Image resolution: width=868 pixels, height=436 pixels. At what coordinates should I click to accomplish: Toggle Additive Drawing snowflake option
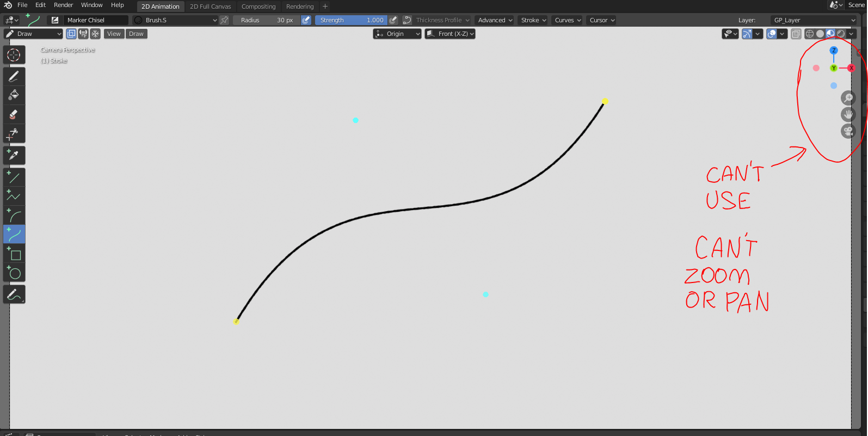[x=95, y=34]
